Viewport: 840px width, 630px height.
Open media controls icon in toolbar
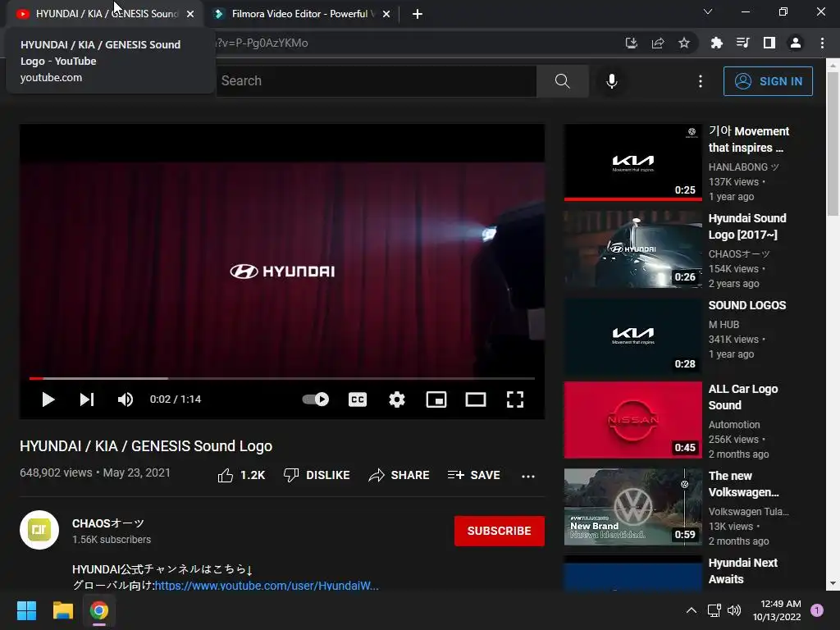742,43
